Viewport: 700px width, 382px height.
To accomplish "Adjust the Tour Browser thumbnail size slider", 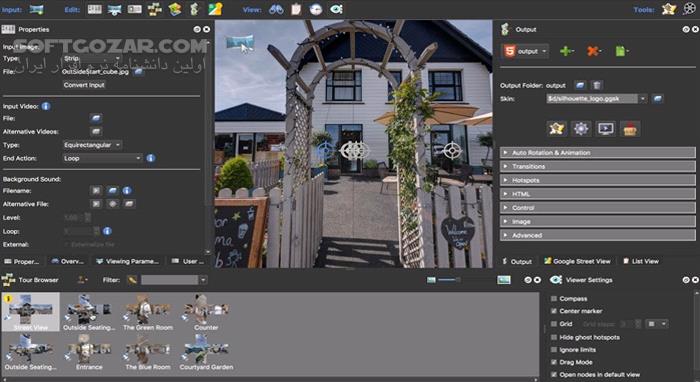I will [449, 280].
